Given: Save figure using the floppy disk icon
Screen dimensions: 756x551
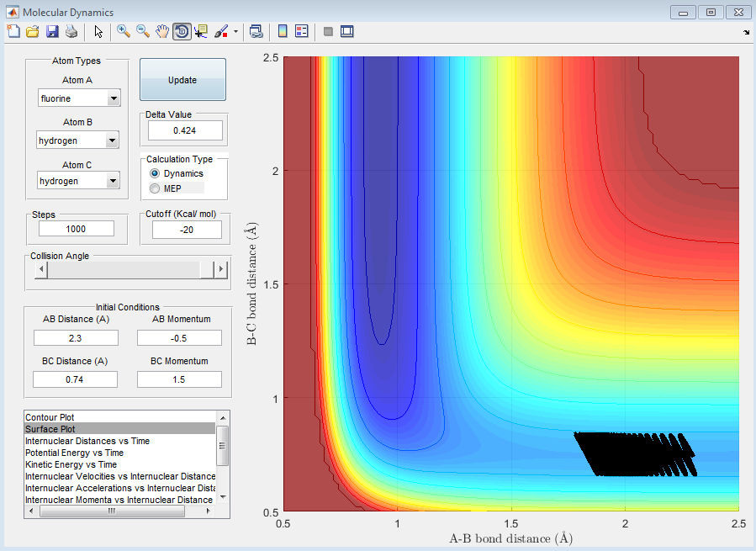Looking at the screenshot, I should pyautogui.click(x=52, y=32).
